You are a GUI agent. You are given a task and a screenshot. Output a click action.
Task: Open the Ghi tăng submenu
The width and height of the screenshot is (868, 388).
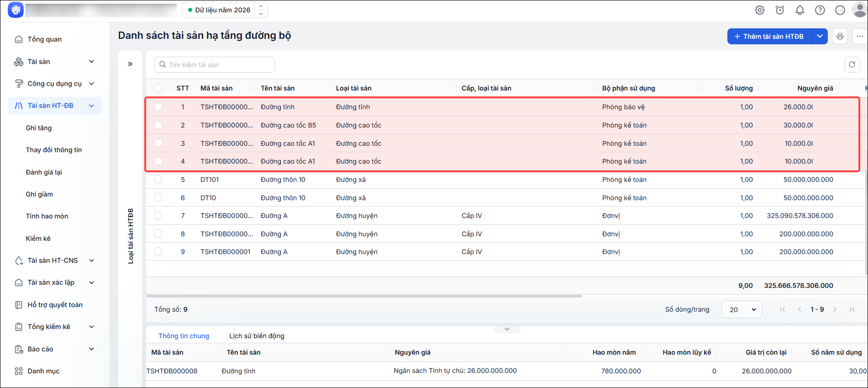39,128
